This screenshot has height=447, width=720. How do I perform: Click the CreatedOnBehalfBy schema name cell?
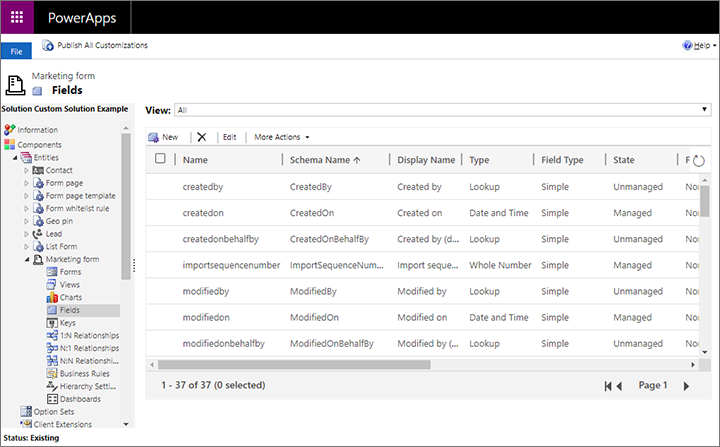pyautogui.click(x=329, y=239)
